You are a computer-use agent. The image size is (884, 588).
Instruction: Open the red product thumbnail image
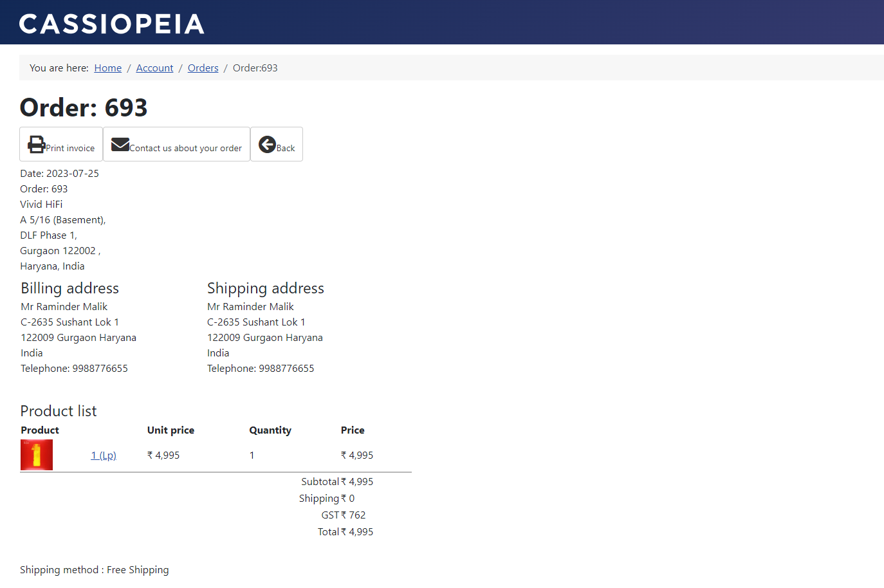coord(37,455)
